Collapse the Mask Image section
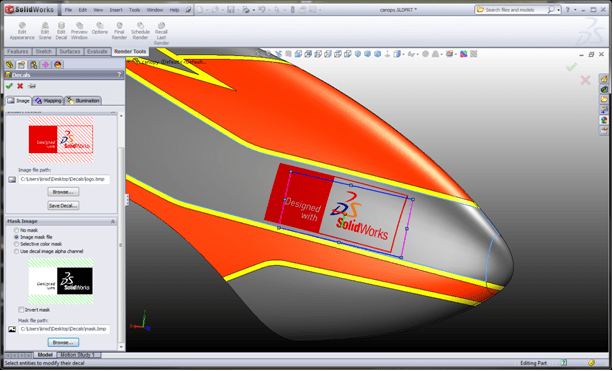The image size is (613, 371). tap(113, 221)
